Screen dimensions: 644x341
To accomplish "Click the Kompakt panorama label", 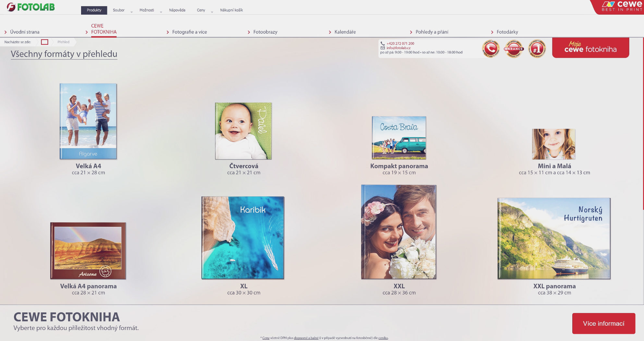I will (399, 166).
